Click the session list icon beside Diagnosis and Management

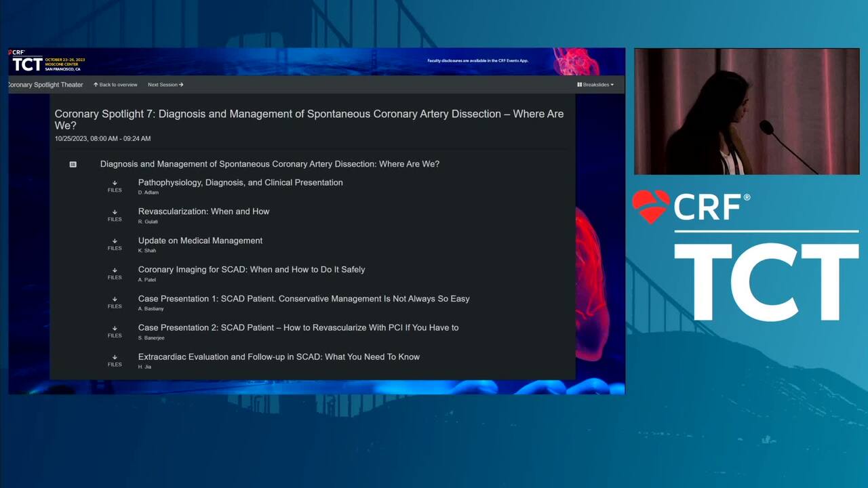(x=73, y=164)
